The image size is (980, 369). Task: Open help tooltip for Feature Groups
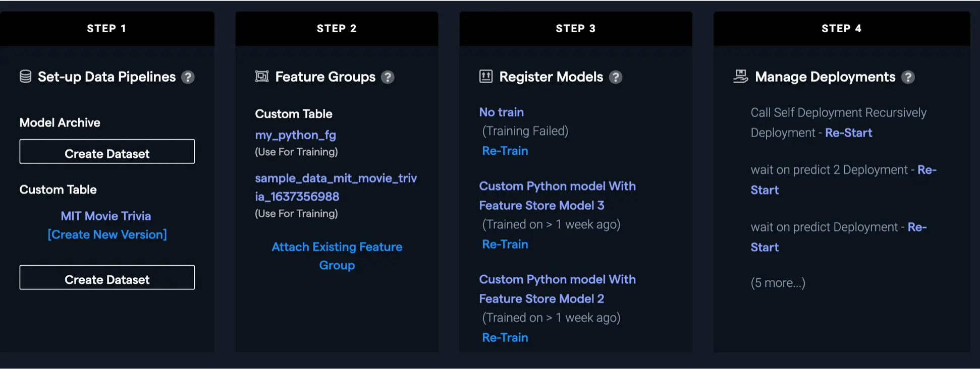click(388, 77)
